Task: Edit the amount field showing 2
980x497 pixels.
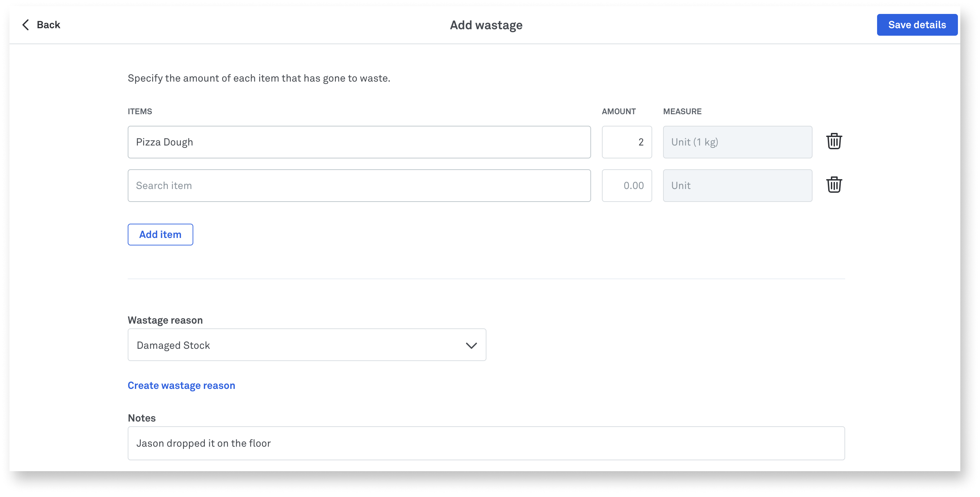Action: 627,142
